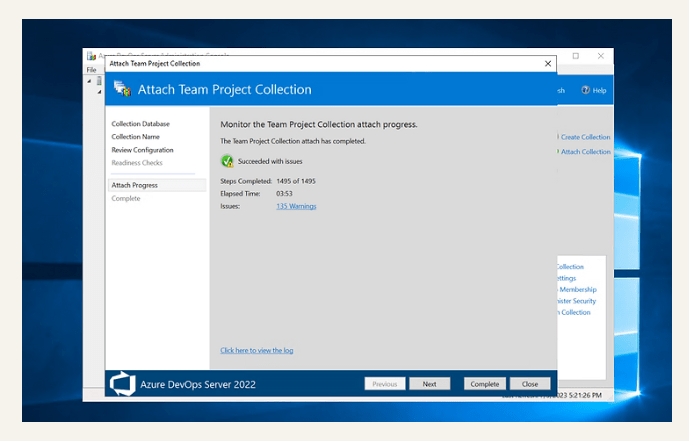Close the Attach Team Project Collection dialog
The width and height of the screenshot is (689, 441).
(x=548, y=64)
